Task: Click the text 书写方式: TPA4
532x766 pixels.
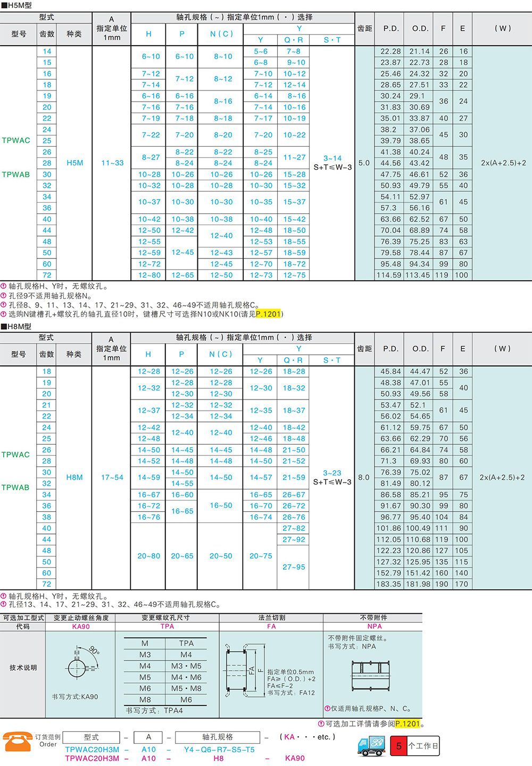Action: click(x=154, y=710)
